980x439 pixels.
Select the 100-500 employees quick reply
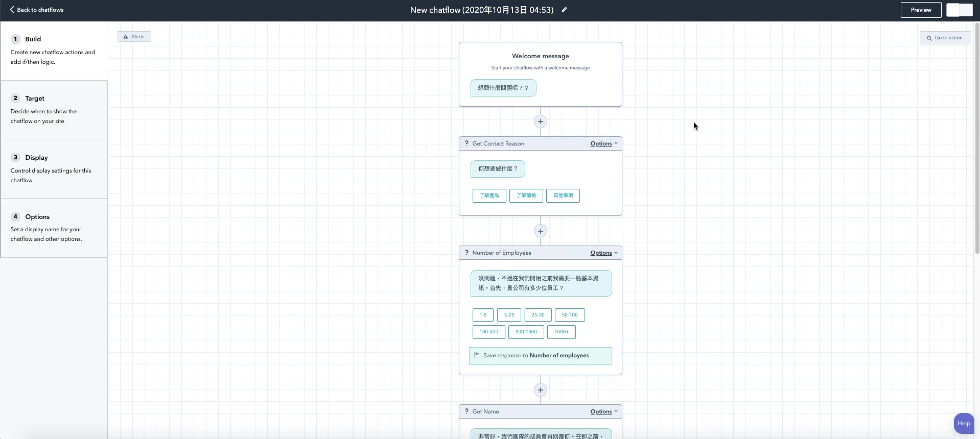(488, 332)
